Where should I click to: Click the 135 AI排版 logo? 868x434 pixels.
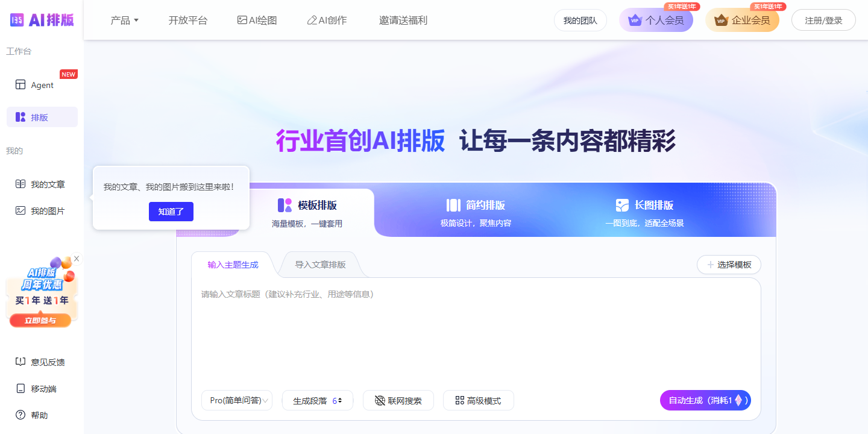42,19
